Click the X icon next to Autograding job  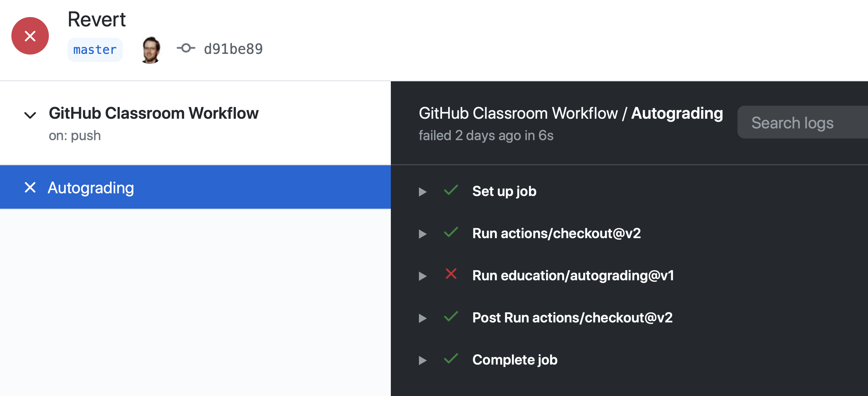click(x=30, y=187)
